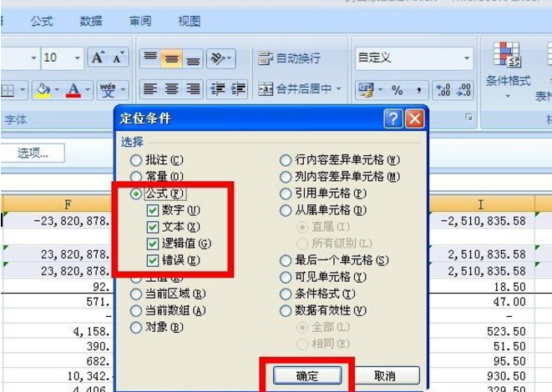The height and width of the screenshot is (392, 552).
Task: Decrease font size with the small A button
Action: click(x=119, y=58)
